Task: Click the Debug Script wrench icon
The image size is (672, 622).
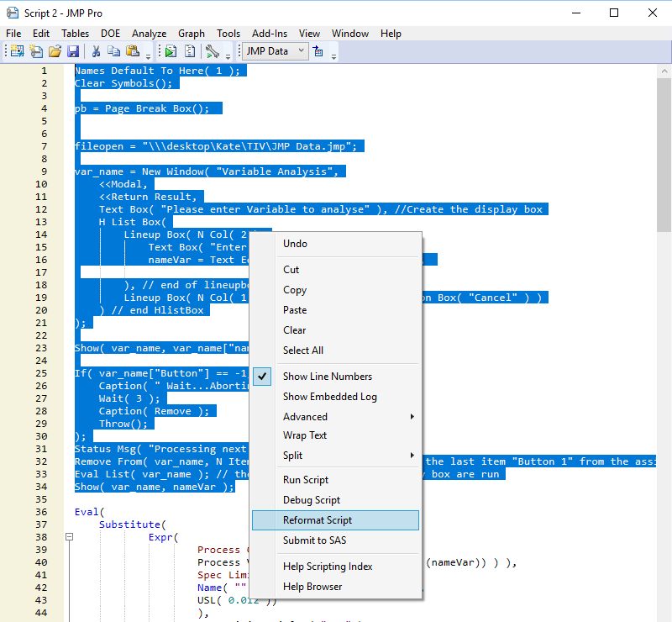Action: pos(213,51)
